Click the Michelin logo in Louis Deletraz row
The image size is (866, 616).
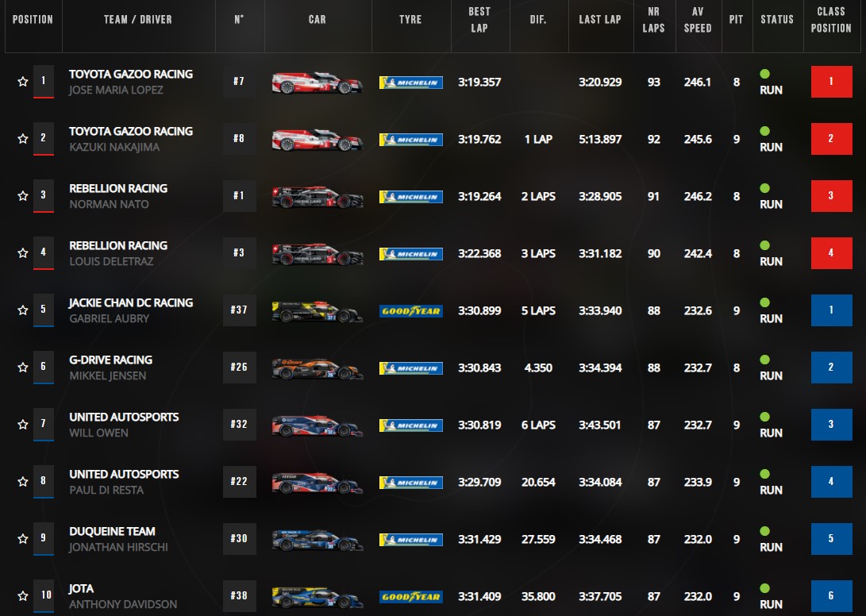411,254
